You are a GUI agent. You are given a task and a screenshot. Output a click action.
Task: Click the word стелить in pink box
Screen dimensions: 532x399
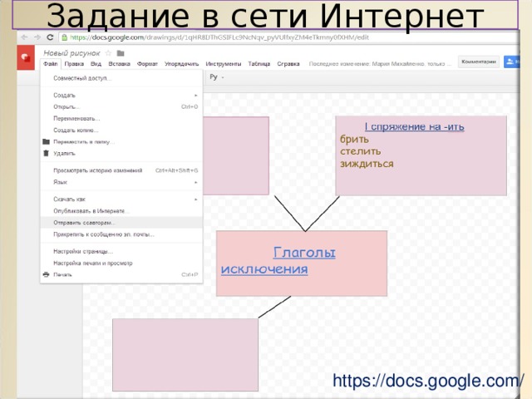point(360,151)
